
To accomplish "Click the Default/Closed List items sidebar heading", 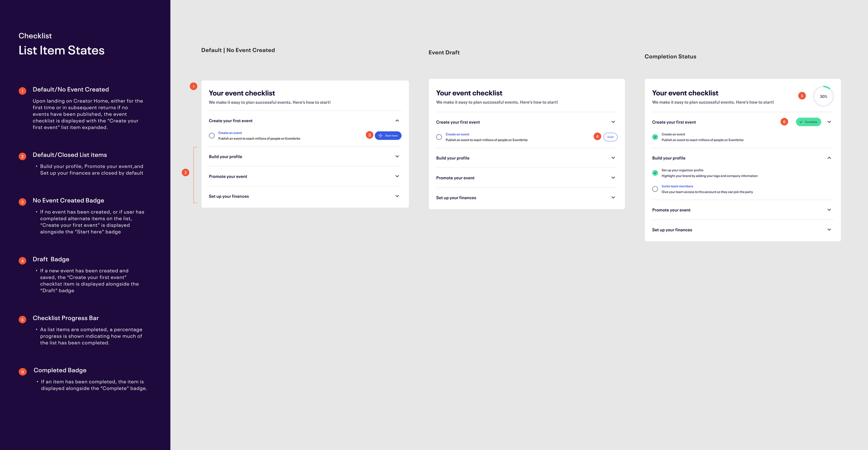I will [x=70, y=155].
